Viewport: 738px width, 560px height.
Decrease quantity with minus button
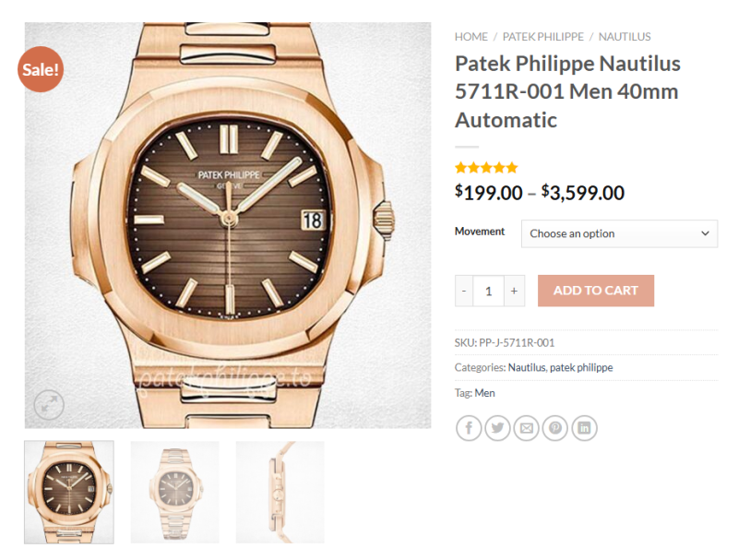pos(464,291)
